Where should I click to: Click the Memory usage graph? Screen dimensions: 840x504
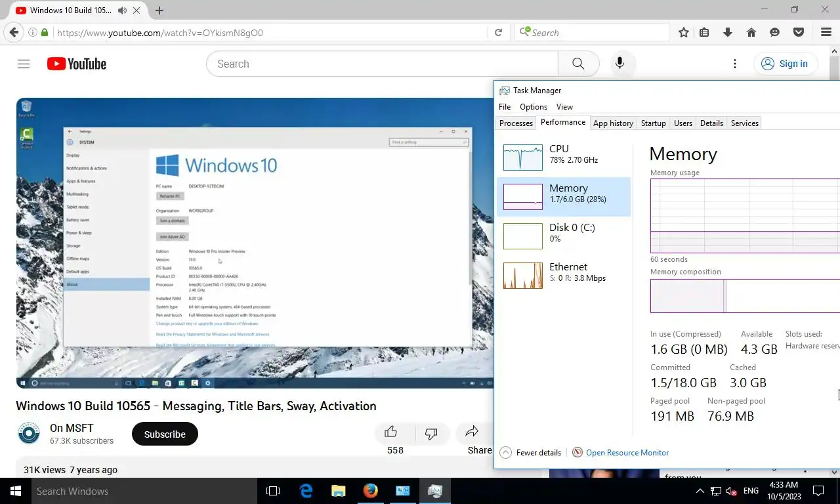745,215
